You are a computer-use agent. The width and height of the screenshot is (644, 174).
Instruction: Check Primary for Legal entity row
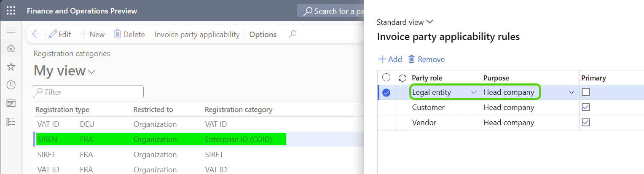click(585, 92)
